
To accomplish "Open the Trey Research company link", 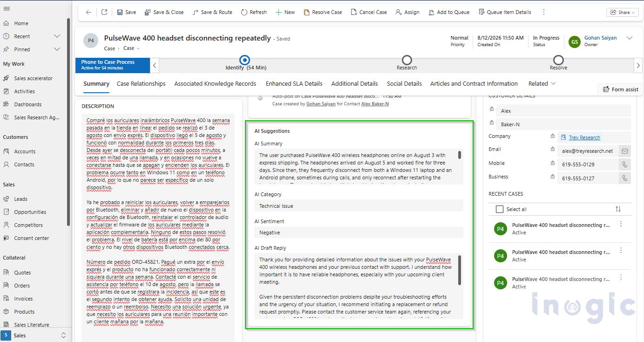I will 584,137.
